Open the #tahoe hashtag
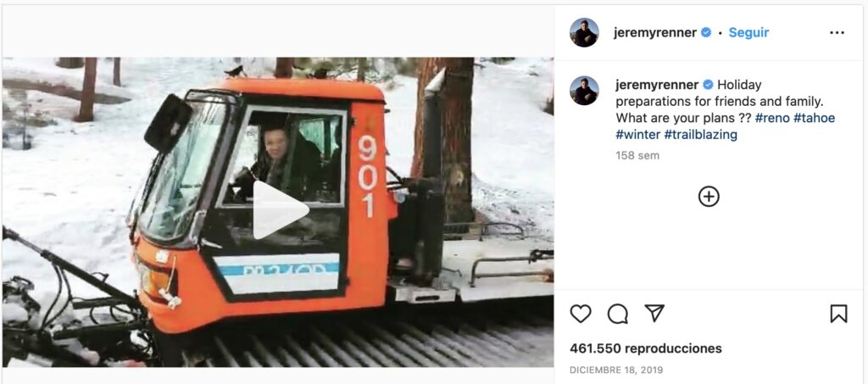Viewport: 868px width, 384px height. [x=814, y=118]
